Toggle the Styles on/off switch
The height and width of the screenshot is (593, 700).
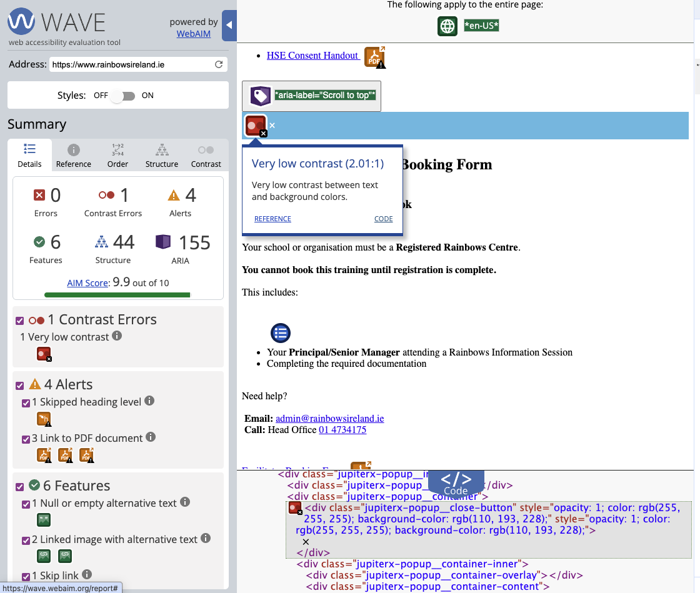(x=122, y=96)
